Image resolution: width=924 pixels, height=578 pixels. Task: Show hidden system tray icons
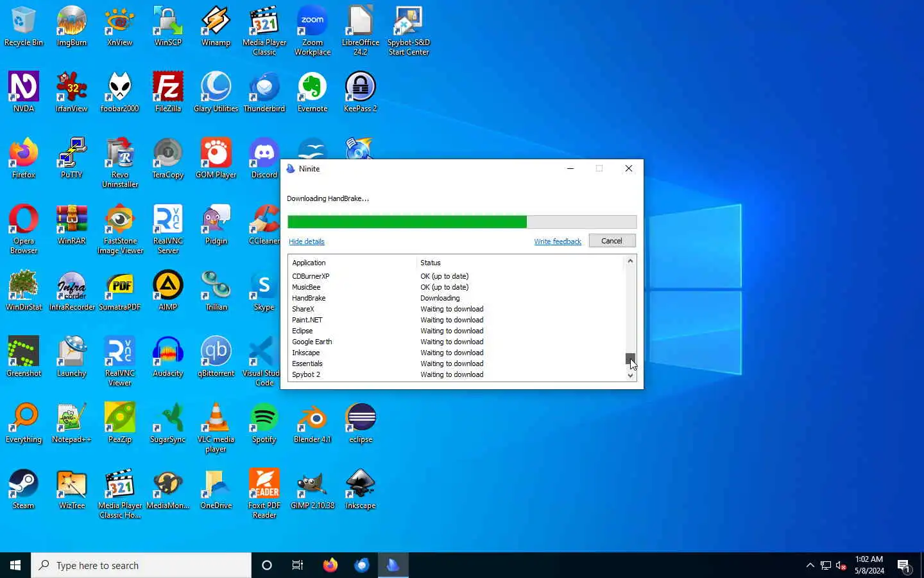[x=810, y=565]
